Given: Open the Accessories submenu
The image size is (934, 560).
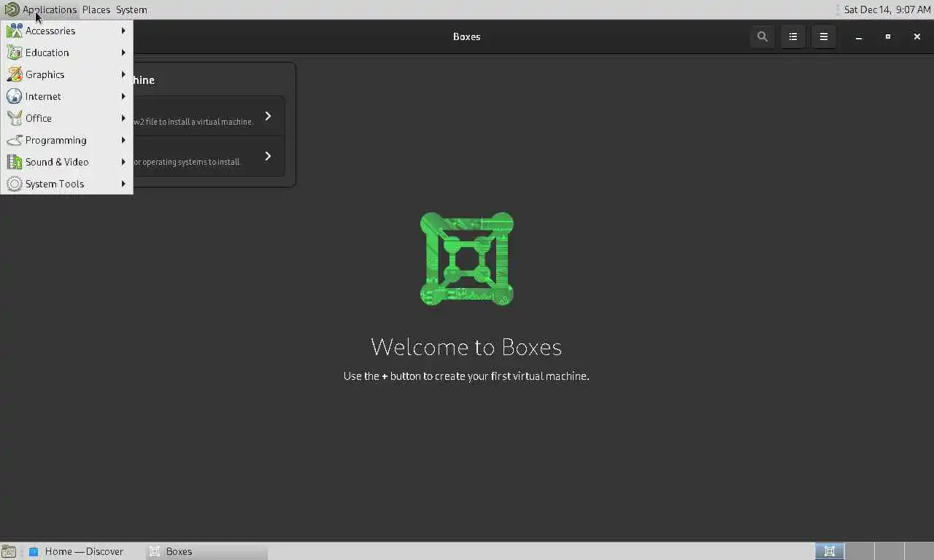Looking at the screenshot, I should coord(66,31).
